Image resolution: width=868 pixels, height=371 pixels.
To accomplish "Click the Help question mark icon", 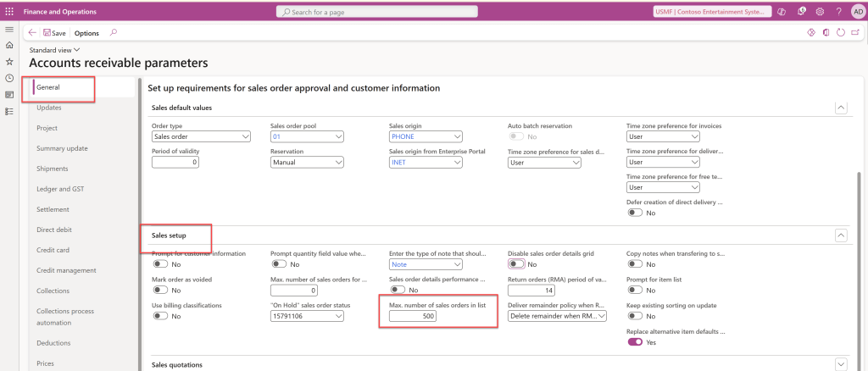I will click(837, 11).
